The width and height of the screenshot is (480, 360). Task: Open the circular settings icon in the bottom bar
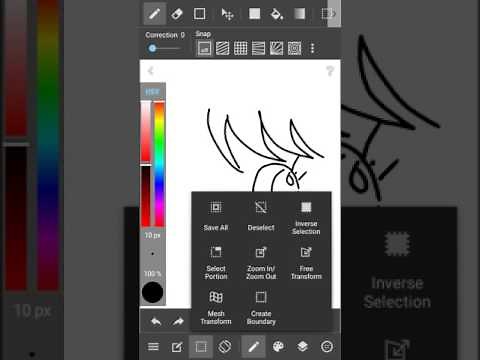tap(327, 347)
